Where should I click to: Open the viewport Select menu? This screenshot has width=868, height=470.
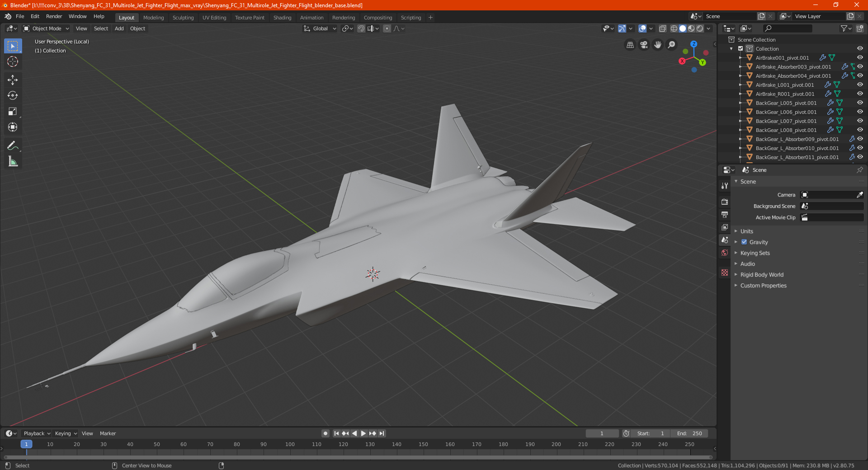(101, 28)
